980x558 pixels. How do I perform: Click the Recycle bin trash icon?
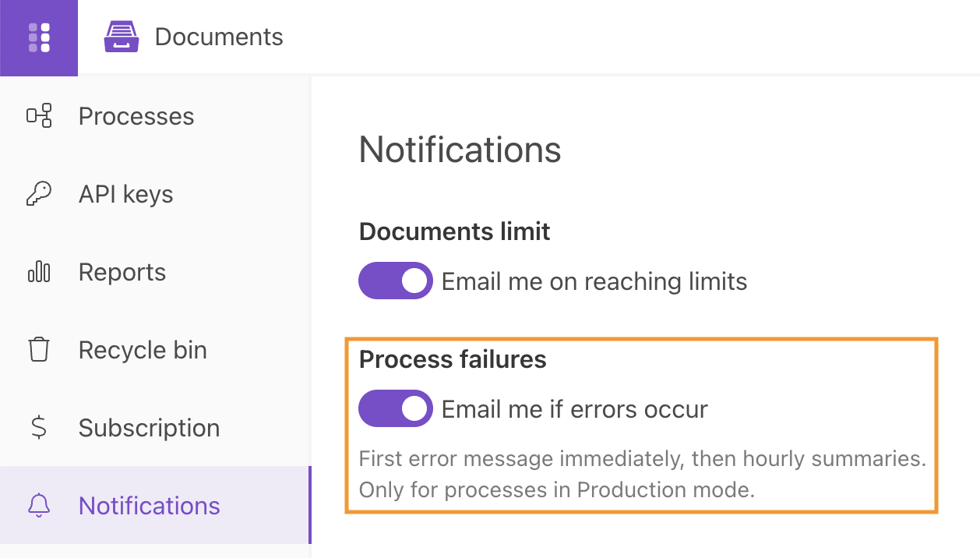click(37, 349)
